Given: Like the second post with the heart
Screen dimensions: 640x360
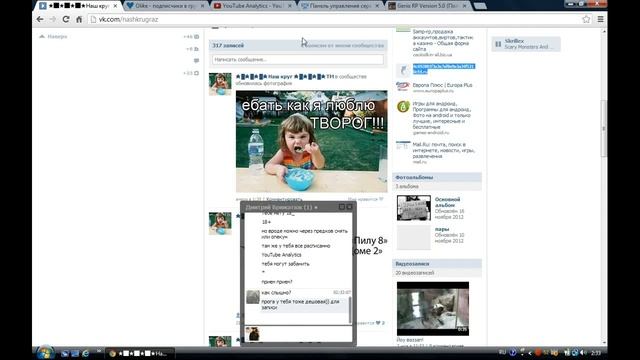Looking at the screenshot, I should [378, 323].
